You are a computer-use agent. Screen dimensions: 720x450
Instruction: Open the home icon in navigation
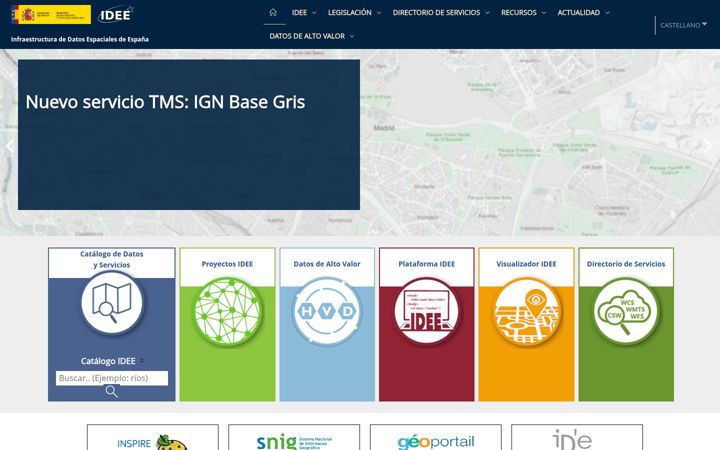coord(273,12)
